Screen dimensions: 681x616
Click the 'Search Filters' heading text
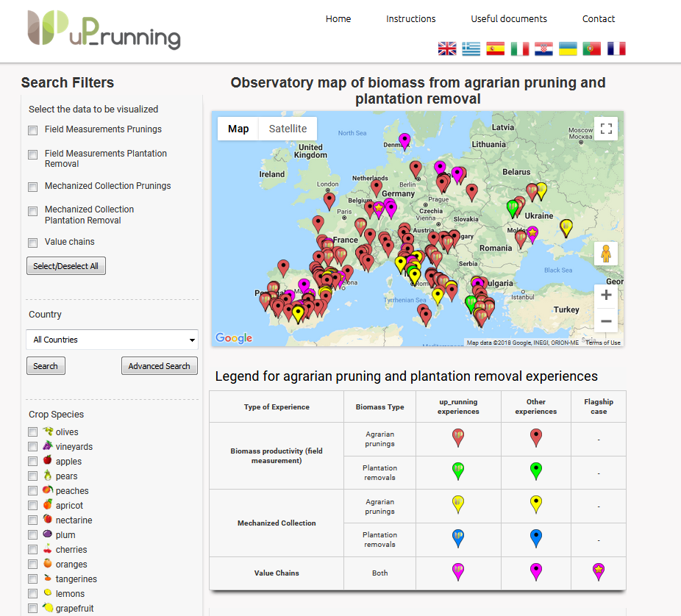[x=68, y=82]
